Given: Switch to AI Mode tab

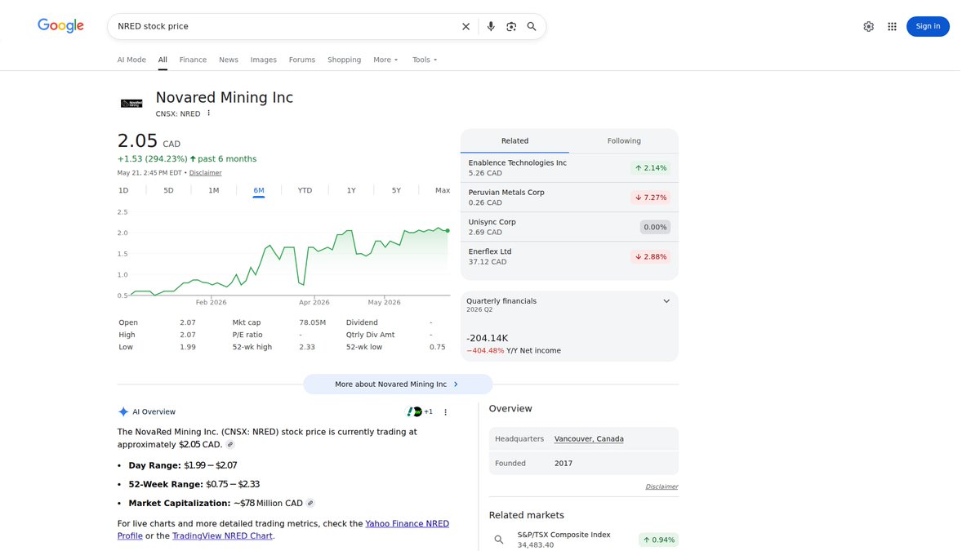Looking at the screenshot, I should click(x=131, y=60).
